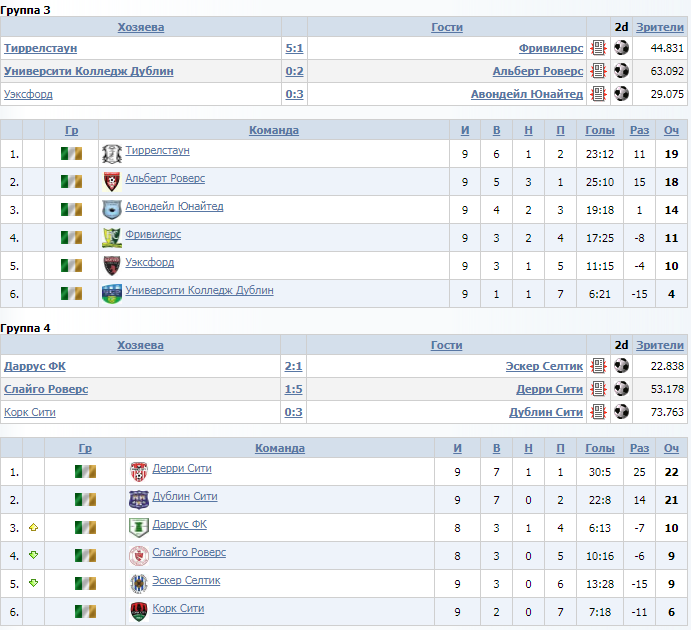Click Ireland flag next to Тиррелстаун

(x=71, y=154)
